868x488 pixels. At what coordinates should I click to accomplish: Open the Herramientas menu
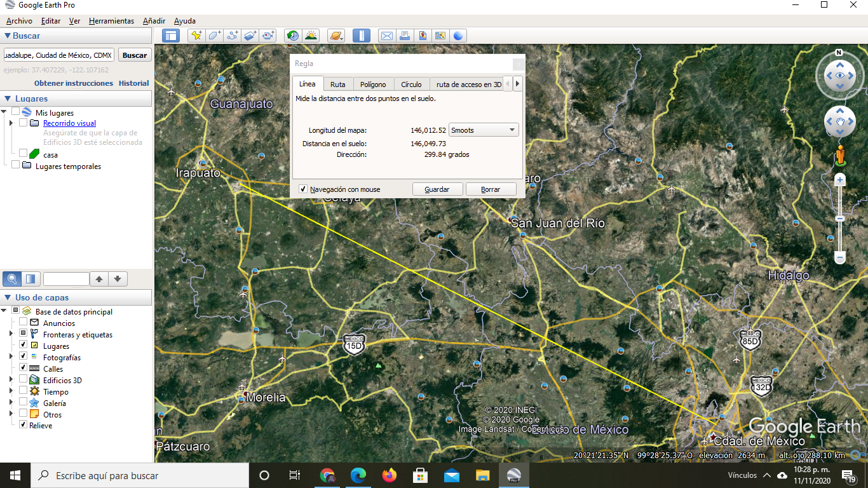point(111,21)
